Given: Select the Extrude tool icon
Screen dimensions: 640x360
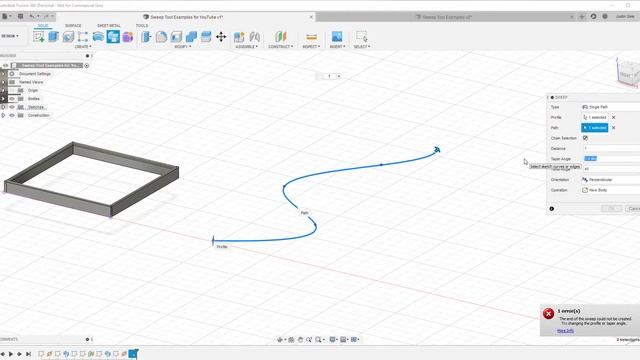Looking at the screenshot, I should pos(53,37).
